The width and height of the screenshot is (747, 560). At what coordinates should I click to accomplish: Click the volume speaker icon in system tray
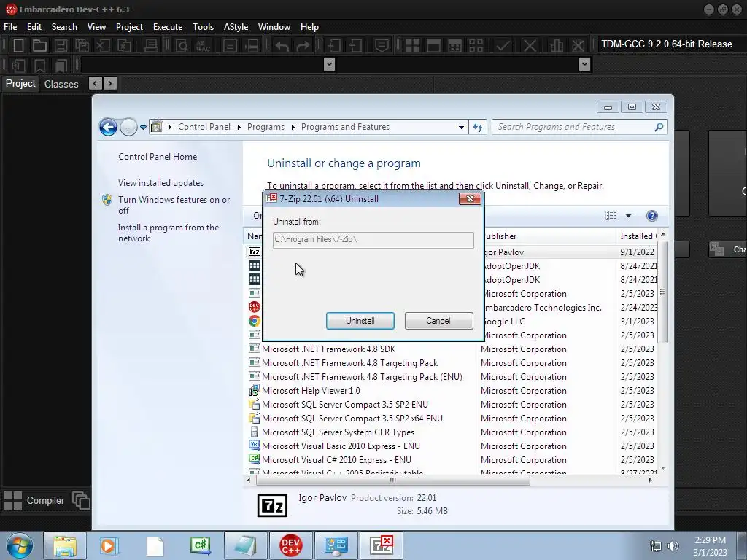pyautogui.click(x=673, y=546)
